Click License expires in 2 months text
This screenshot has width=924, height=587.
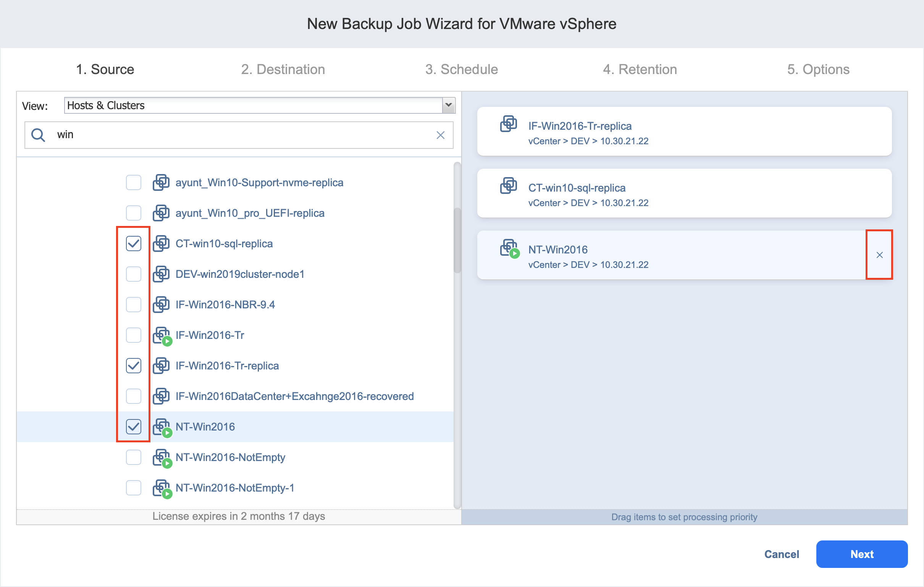pyautogui.click(x=239, y=516)
